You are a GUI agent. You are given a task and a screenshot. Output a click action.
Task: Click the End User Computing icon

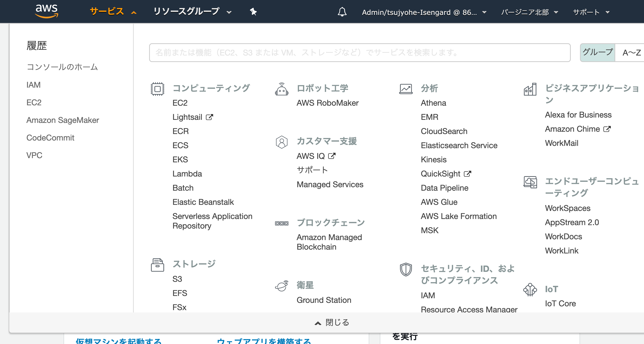click(x=530, y=182)
